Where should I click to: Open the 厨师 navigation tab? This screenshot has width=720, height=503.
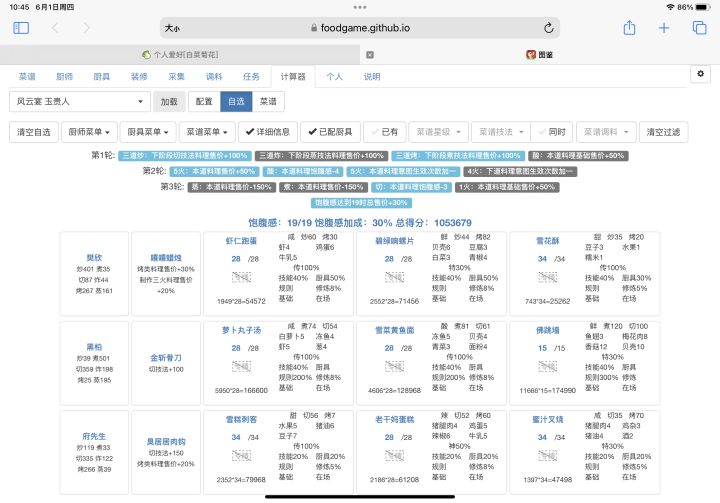coord(64,77)
